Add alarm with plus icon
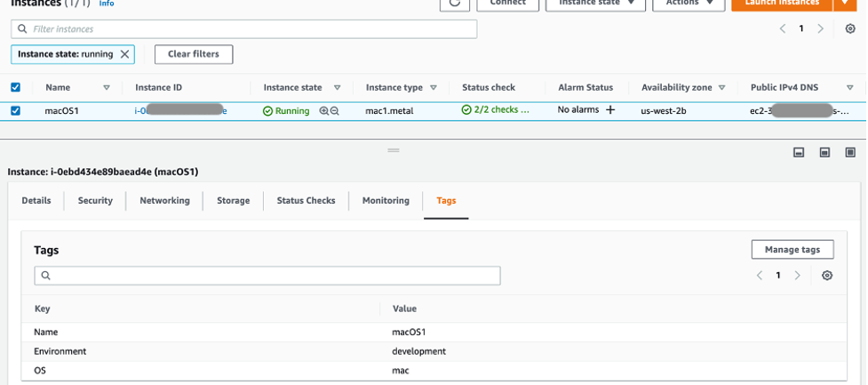Screen dimensions: 868x385 [610, 110]
